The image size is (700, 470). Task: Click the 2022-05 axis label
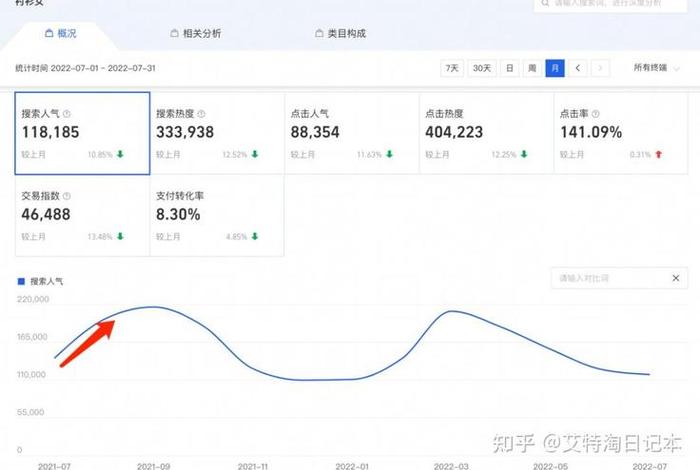pos(550,466)
